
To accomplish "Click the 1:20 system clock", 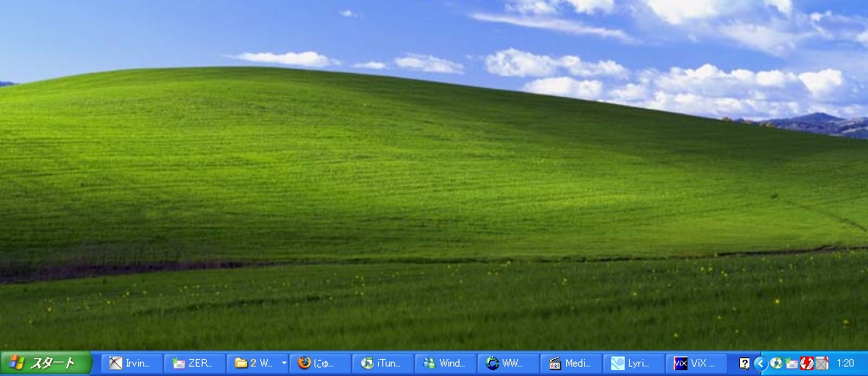I will (845, 363).
